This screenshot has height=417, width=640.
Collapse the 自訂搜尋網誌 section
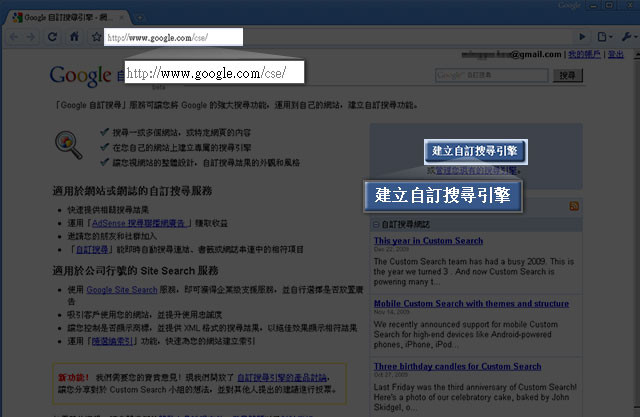[x=376, y=224]
